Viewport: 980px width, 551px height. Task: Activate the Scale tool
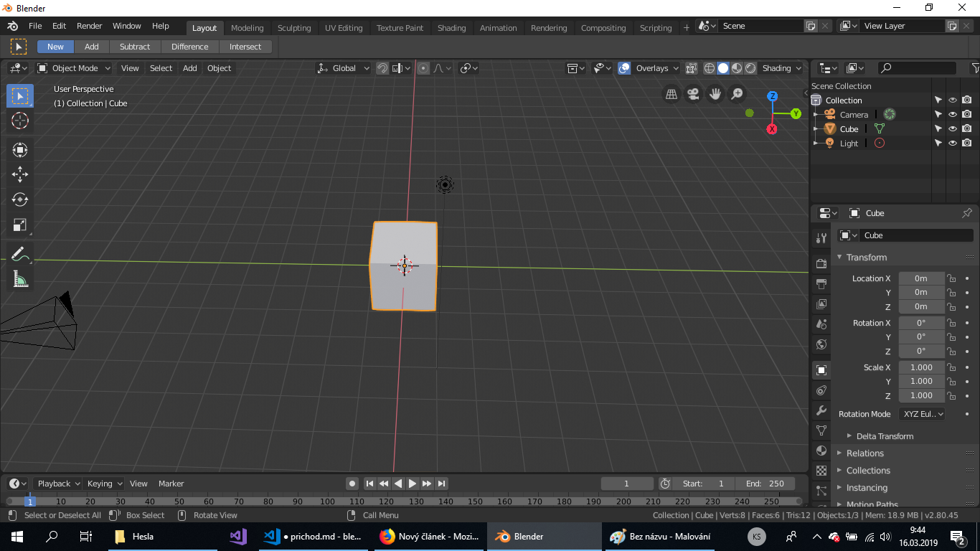pyautogui.click(x=20, y=225)
